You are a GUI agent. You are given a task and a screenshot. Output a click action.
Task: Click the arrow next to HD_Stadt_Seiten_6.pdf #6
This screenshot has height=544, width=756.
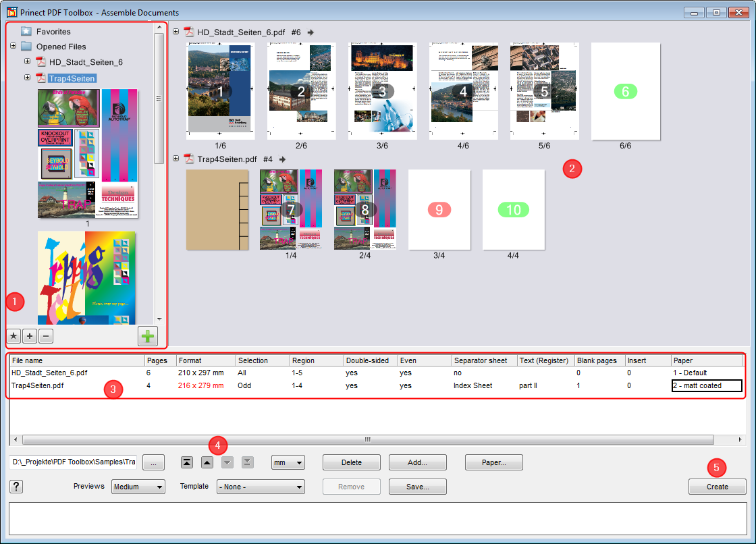pos(310,32)
